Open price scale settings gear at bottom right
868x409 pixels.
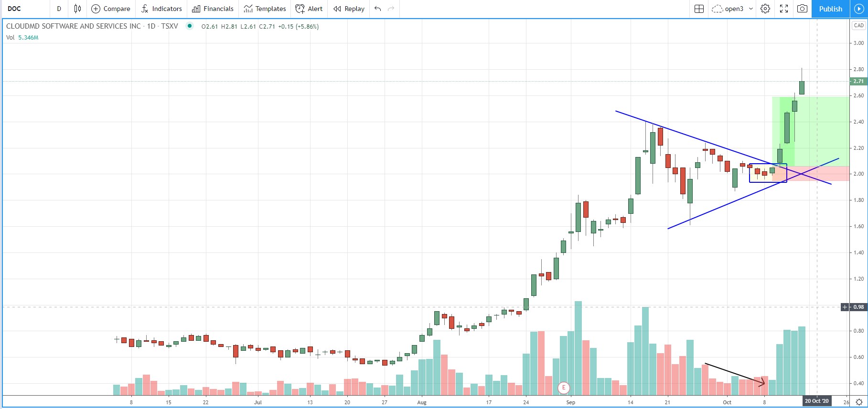(858, 402)
